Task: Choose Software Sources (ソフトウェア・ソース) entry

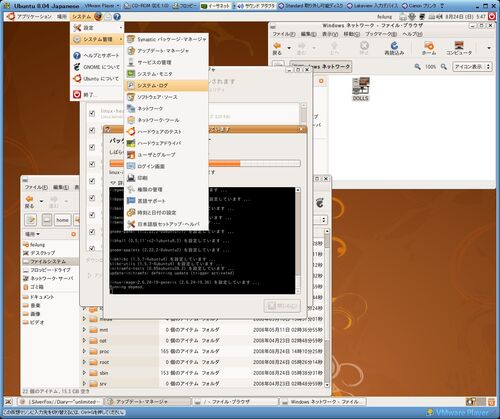Action: 167,97
